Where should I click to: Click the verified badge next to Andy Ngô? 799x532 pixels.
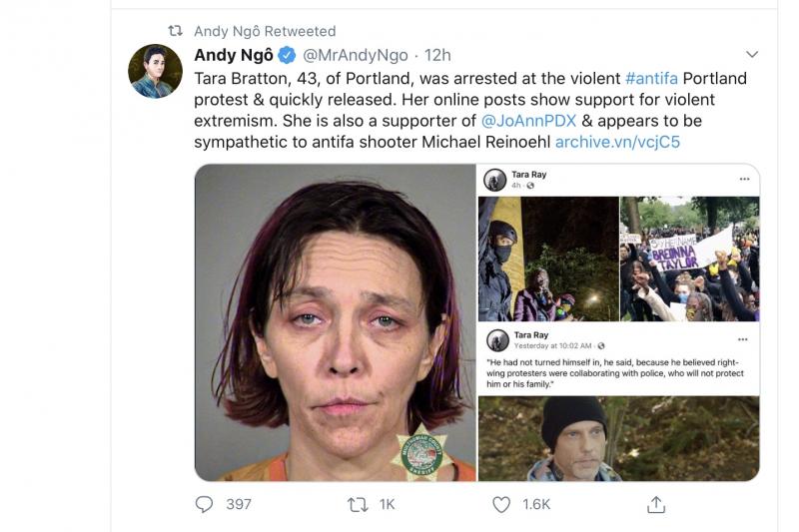(286, 55)
